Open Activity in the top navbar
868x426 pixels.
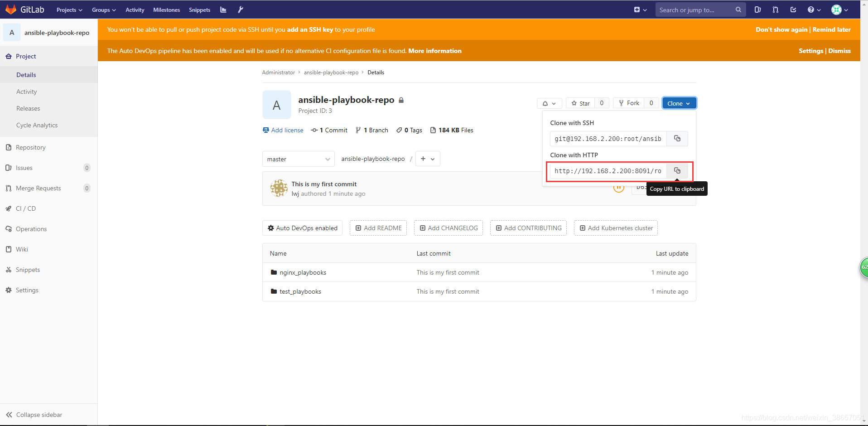pyautogui.click(x=135, y=10)
